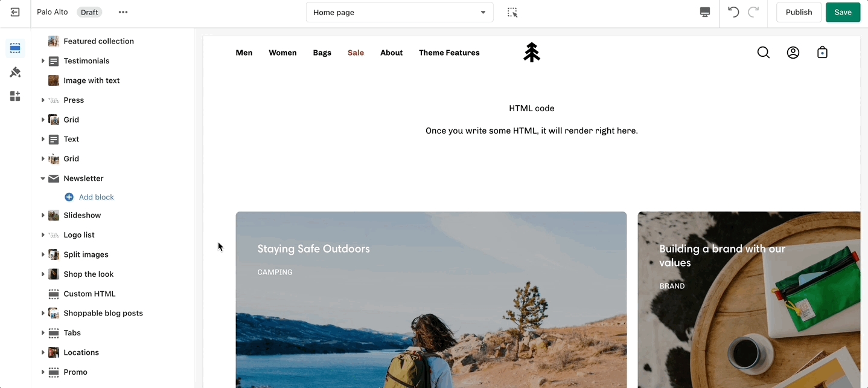Open the Sections panel icon
The image size is (868, 388).
click(15, 48)
